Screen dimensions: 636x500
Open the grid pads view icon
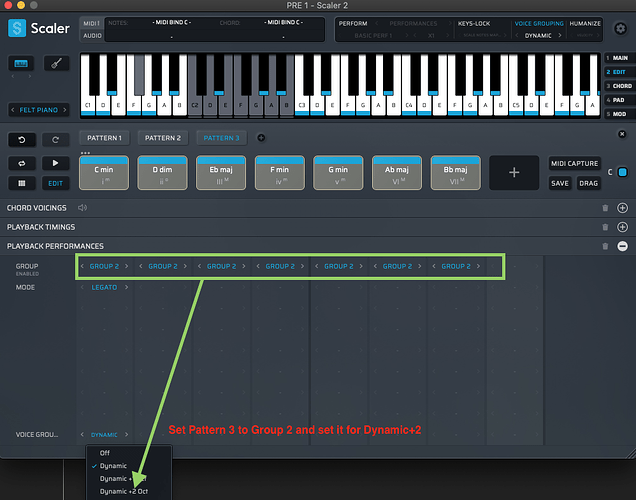coord(22,183)
